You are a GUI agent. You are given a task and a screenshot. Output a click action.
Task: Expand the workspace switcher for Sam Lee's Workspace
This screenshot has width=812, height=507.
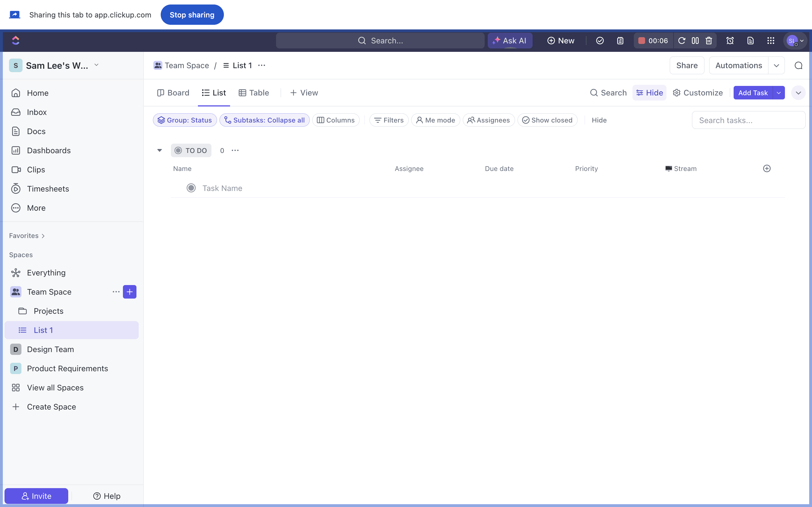96,65
